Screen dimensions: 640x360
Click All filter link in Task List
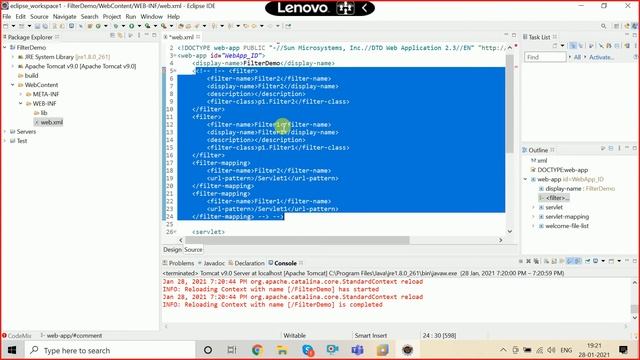[577, 57]
